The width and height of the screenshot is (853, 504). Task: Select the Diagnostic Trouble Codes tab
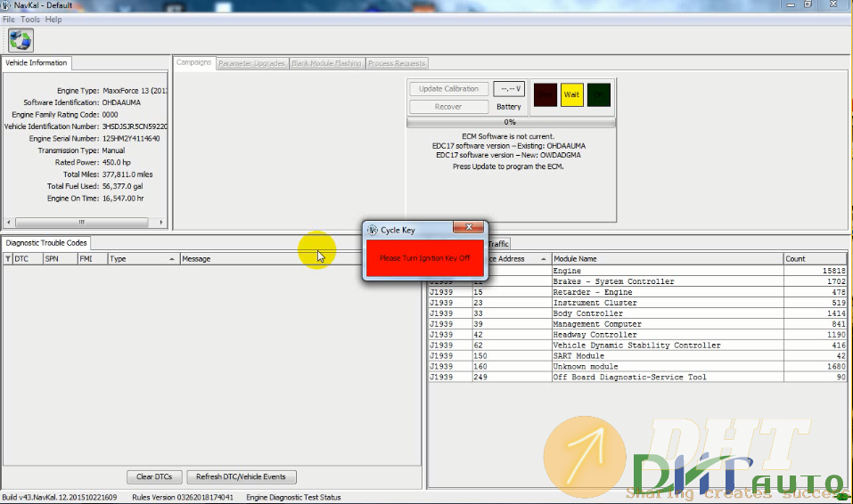point(46,243)
